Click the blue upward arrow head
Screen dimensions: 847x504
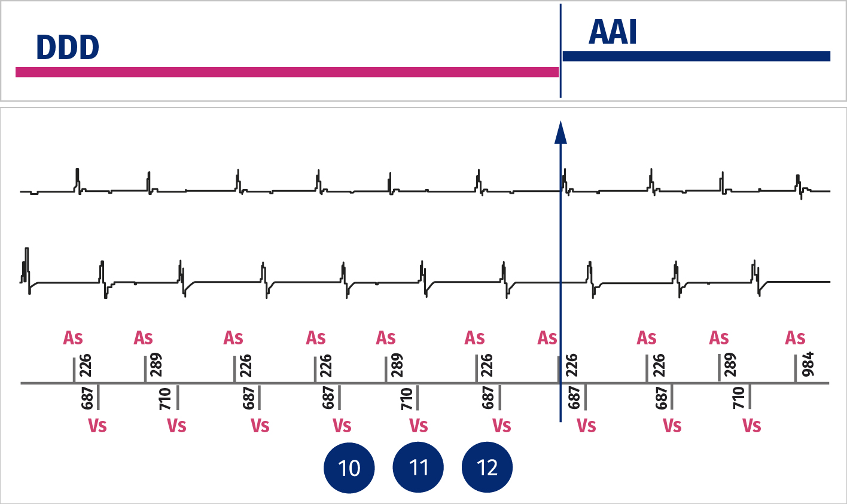(x=560, y=132)
